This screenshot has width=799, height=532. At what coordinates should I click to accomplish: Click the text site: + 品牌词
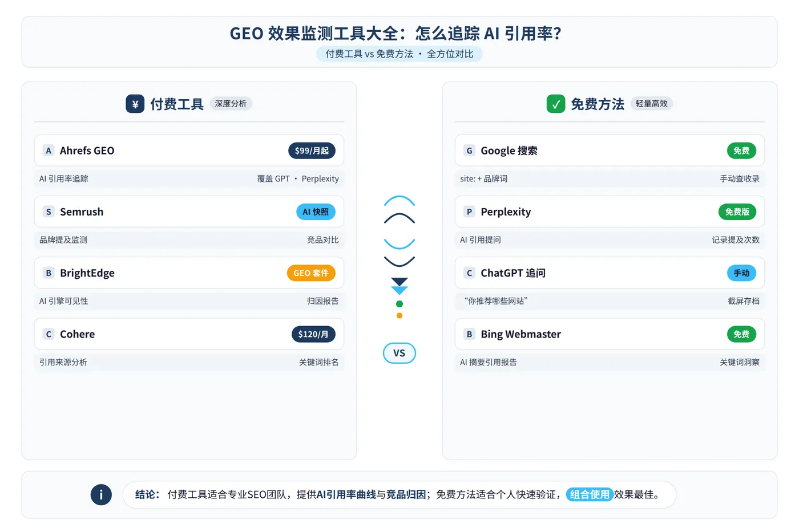point(484,178)
